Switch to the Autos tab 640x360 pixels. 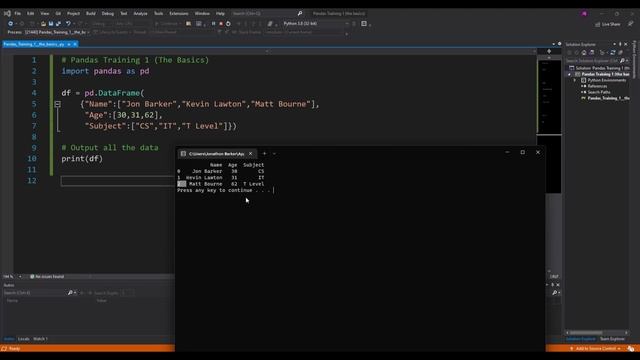click(x=9, y=339)
